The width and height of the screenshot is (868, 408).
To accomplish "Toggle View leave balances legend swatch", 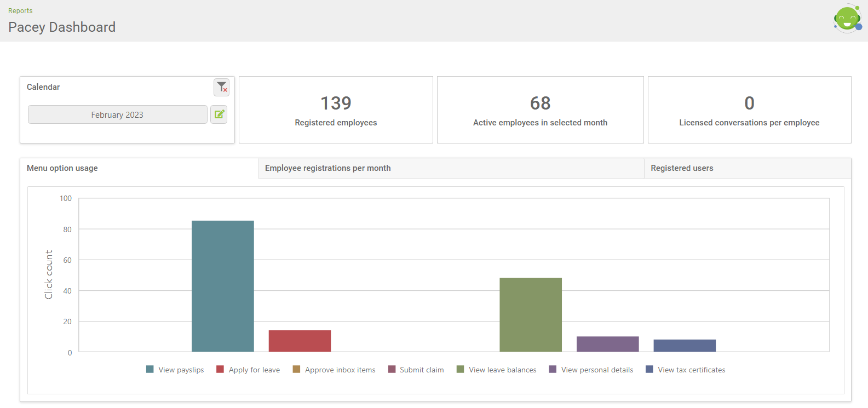I will (461, 370).
